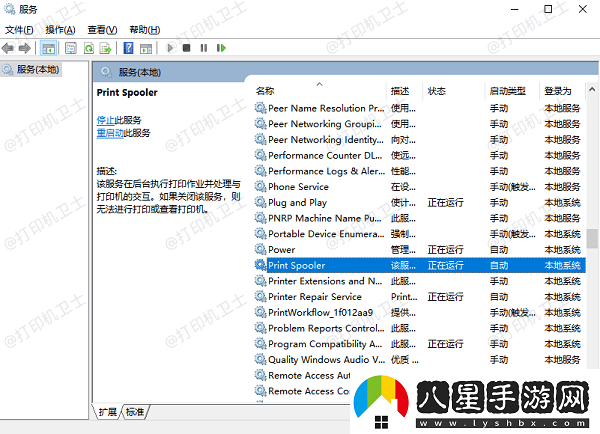Screen dimensions: 600x434
Task: Click the Export List toolbar icon
Action: click(x=107, y=47)
